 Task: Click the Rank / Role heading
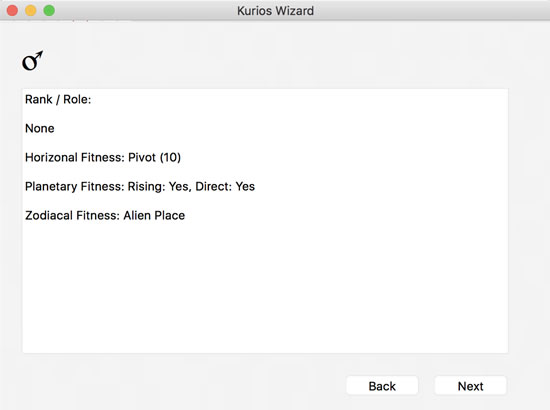coord(58,100)
